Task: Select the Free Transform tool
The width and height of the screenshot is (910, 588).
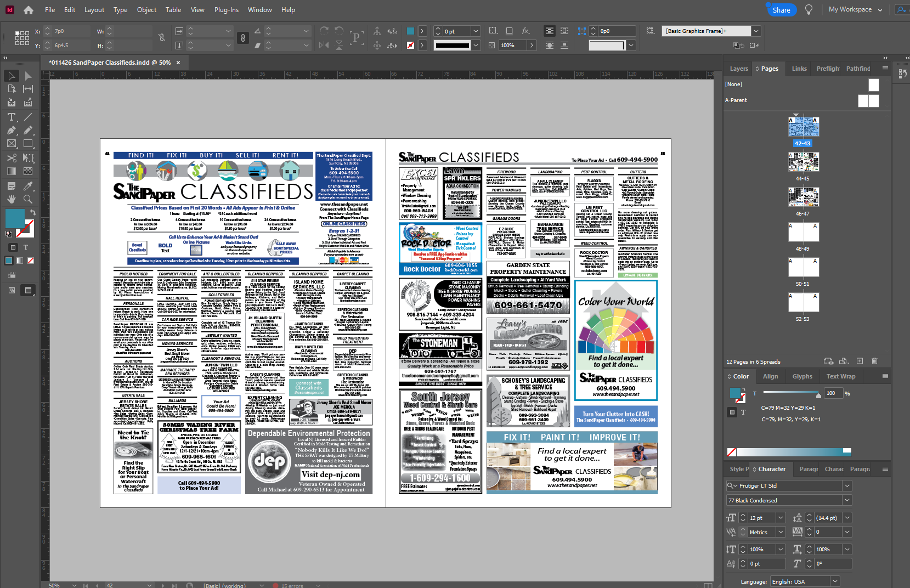Action: click(28, 158)
